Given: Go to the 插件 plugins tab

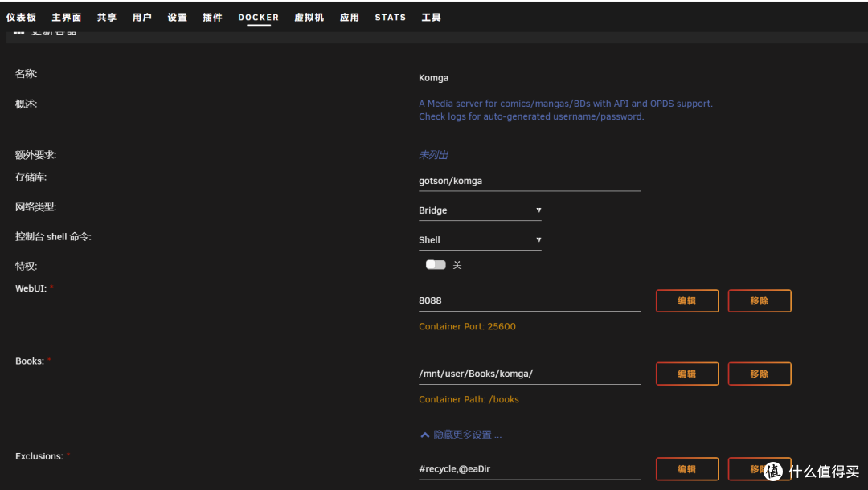Looking at the screenshot, I should click(x=212, y=18).
